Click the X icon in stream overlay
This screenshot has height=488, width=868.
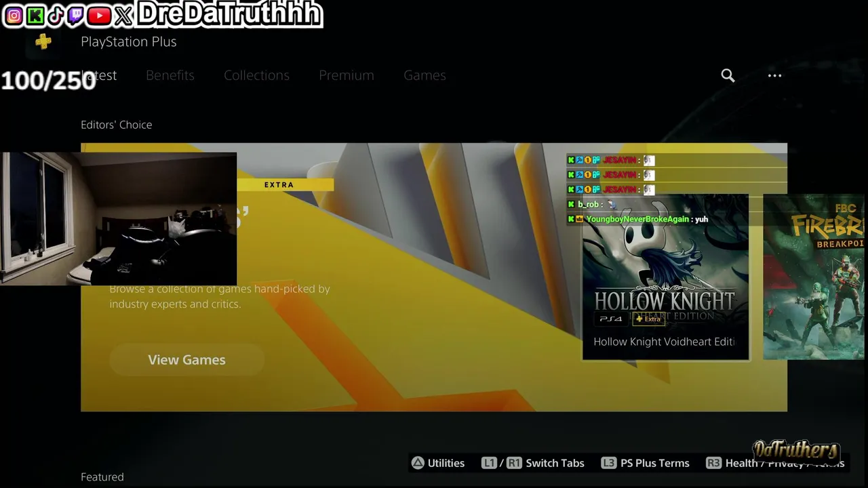point(124,15)
